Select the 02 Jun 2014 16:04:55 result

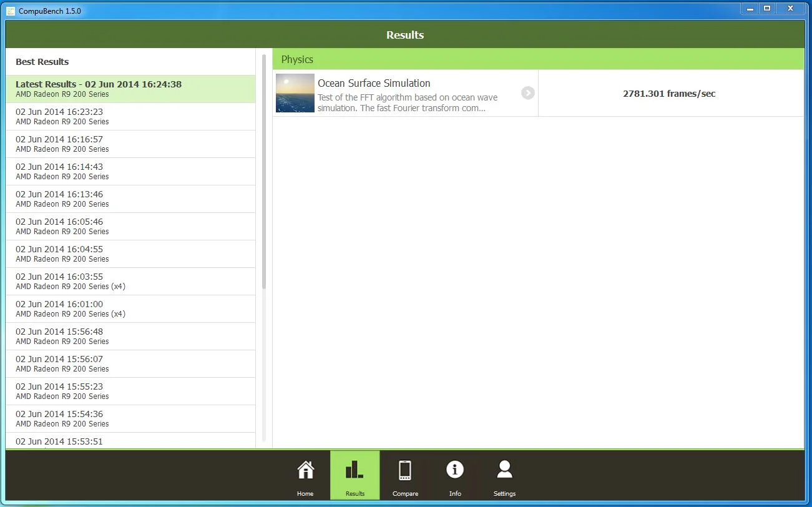point(130,254)
